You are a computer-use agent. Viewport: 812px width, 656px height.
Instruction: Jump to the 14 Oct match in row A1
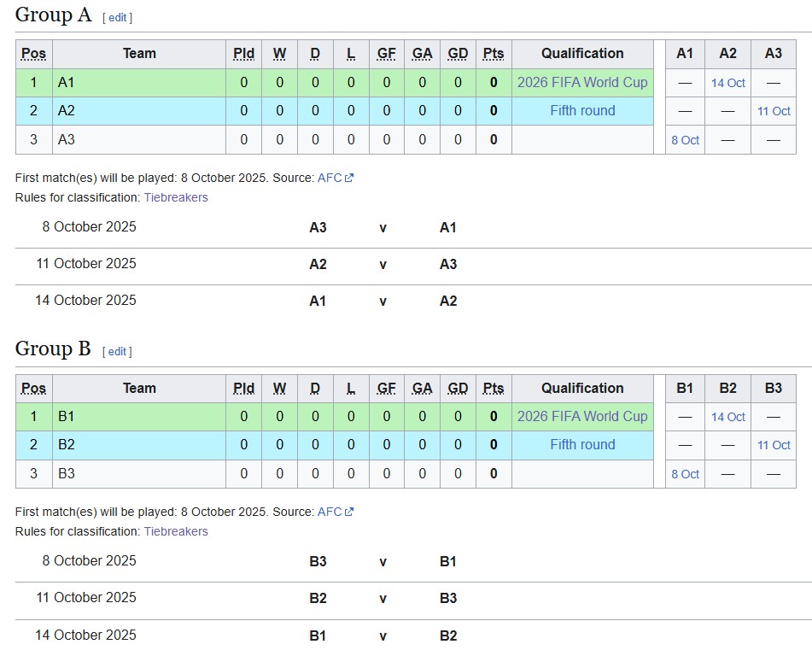(x=727, y=84)
